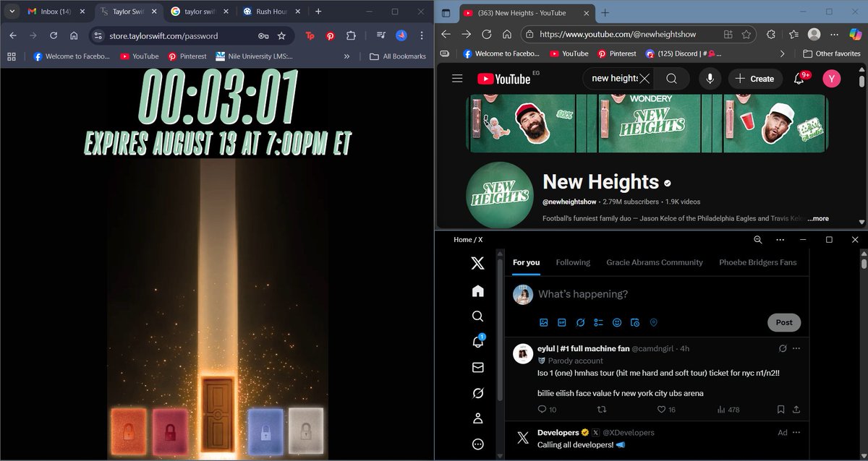Open Chrome media controls icon

(x=381, y=35)
